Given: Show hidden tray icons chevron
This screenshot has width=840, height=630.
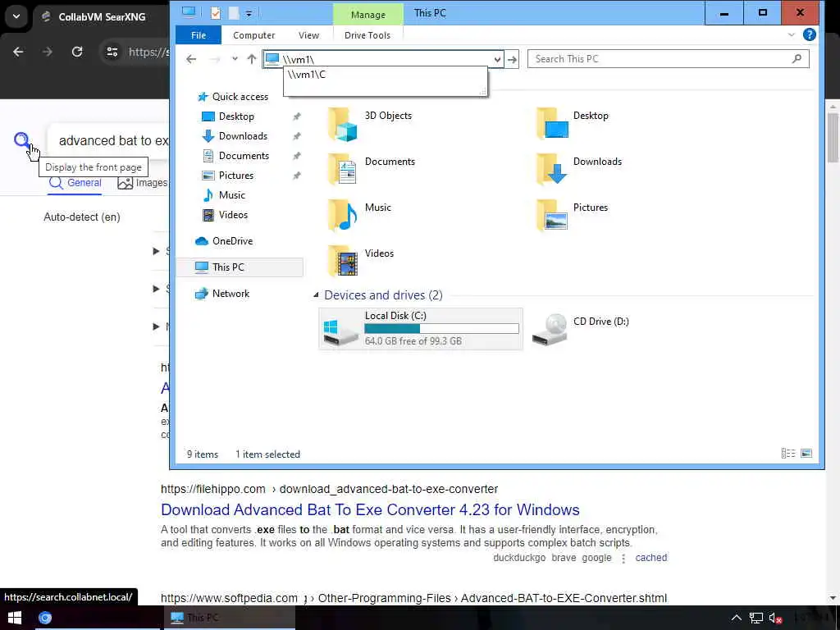Looking at the screenshot, I should tap(737, 619).
